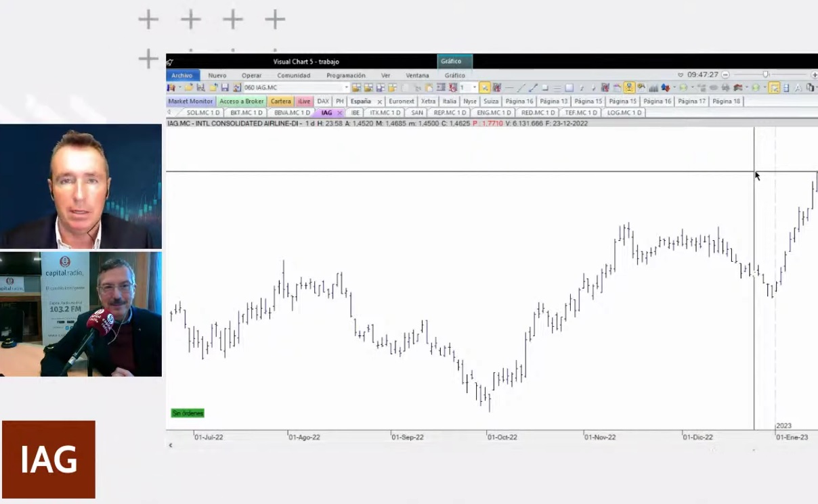Viewport: 818px width, 504px height.
Task: Open the symbol dropdown for 060 IAG.MC
Action: tap(346, 88)
